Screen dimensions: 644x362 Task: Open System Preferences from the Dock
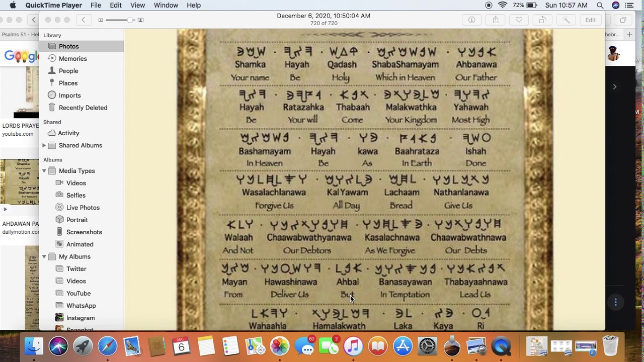point(427,346)
